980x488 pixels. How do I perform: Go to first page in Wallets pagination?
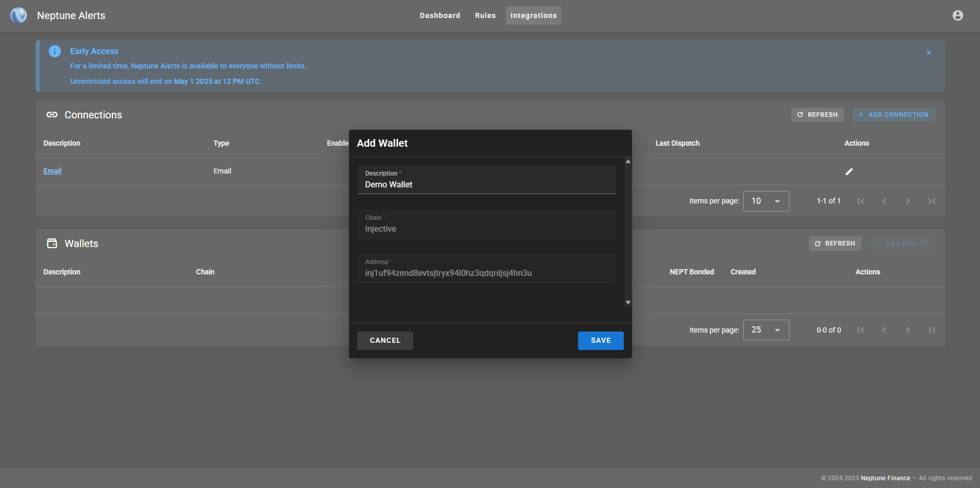861,330
